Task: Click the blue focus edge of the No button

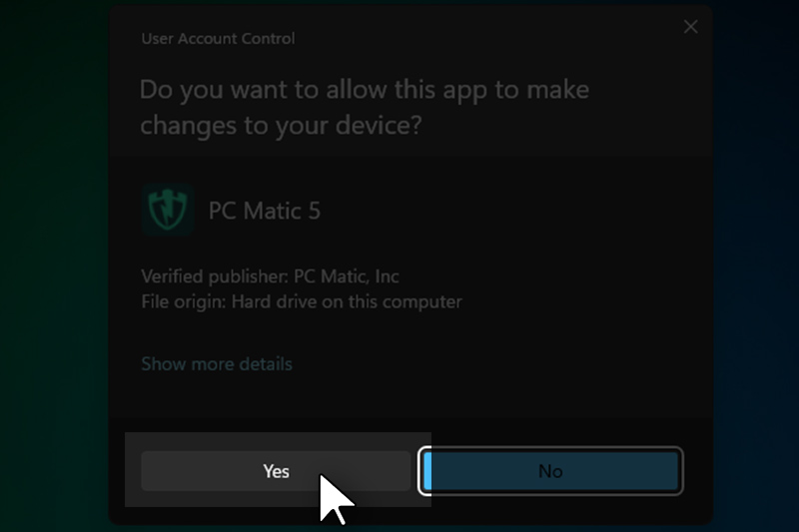Action: click(426, 471)
